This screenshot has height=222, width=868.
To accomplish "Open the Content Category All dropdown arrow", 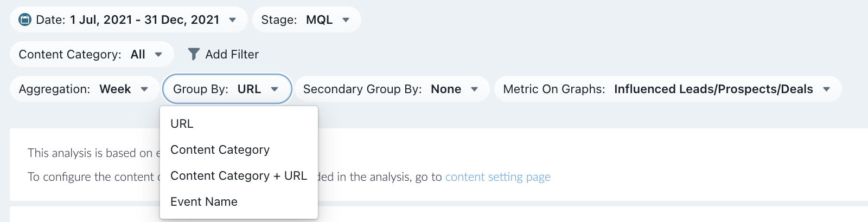I will click(158, 55).
